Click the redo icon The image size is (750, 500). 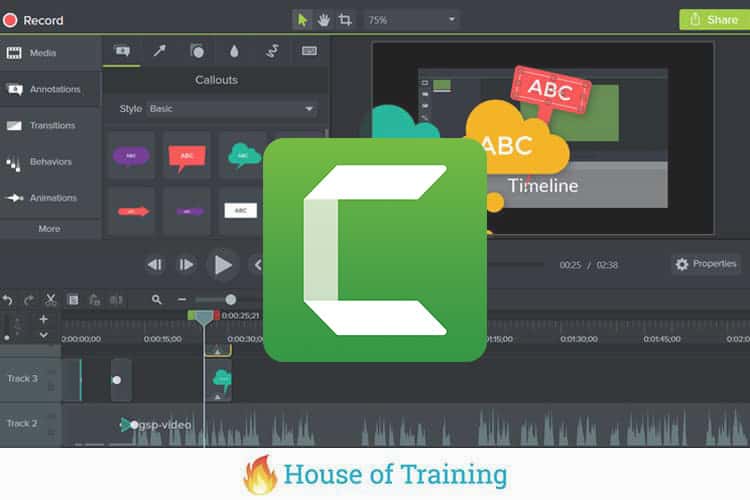[x=29, y=300]
